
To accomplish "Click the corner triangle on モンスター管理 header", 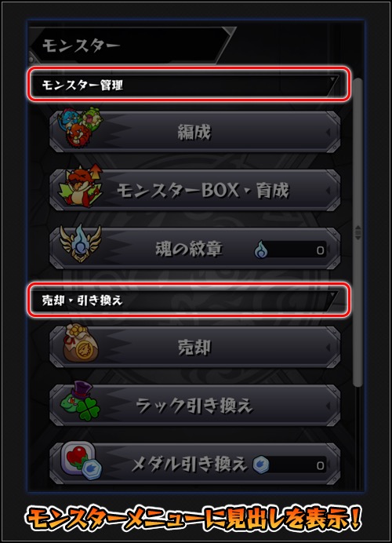I will 332,80.
